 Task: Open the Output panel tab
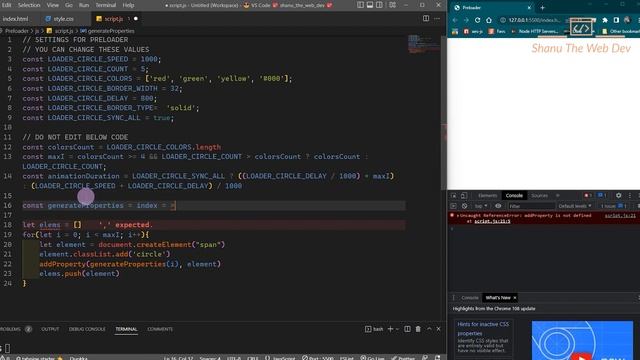click(50, 329)
